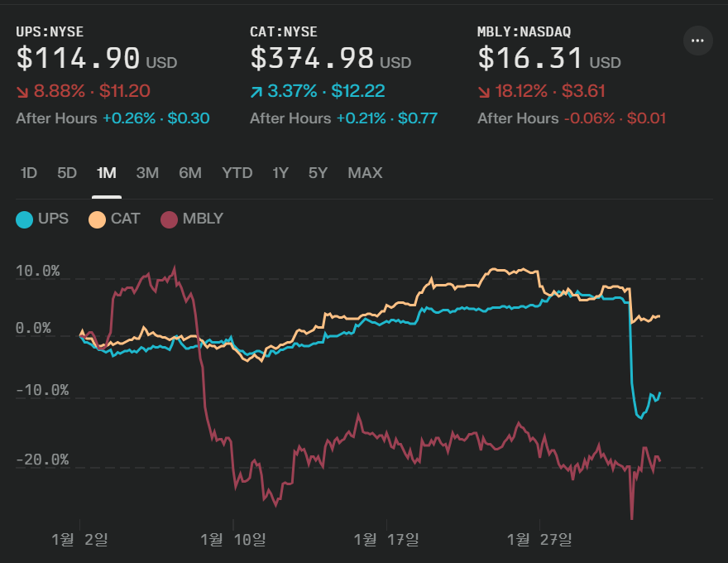The height and width of the screenshot is (563, 728).
Task: Select the 5D time range tab
Action: tap(67, 173)
